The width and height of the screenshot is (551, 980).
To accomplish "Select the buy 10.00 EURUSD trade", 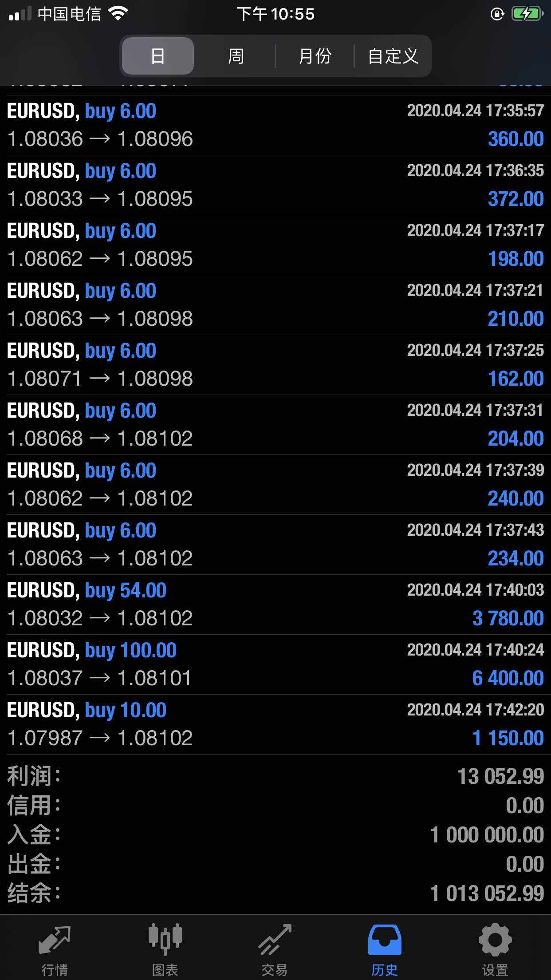I will [275, 724].
